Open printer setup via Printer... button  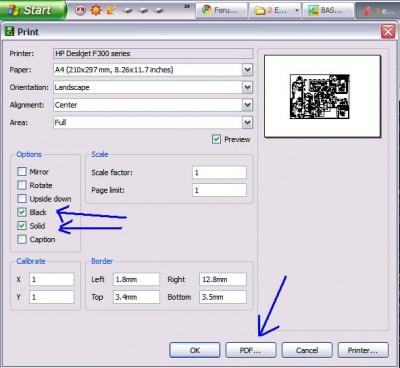(x=363, y=350)
